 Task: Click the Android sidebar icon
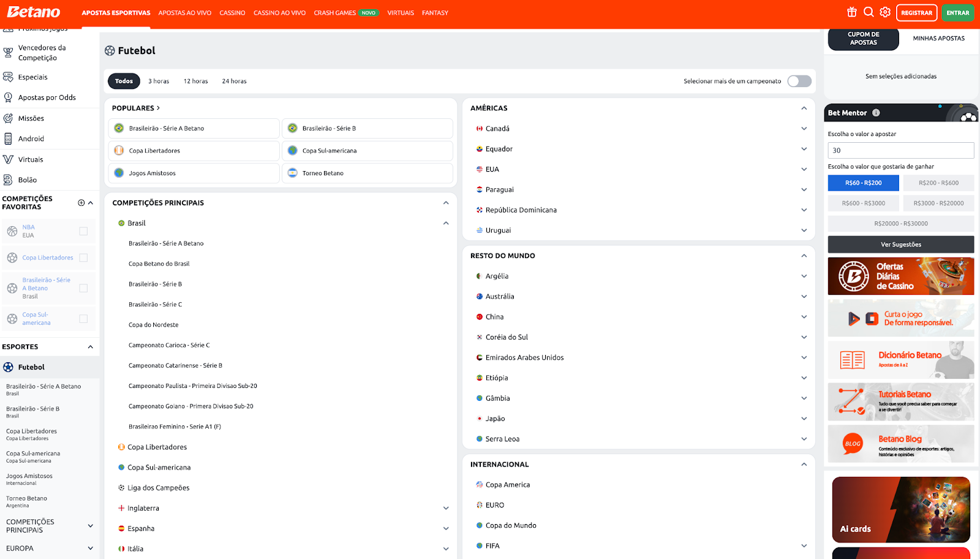point(8,139)
